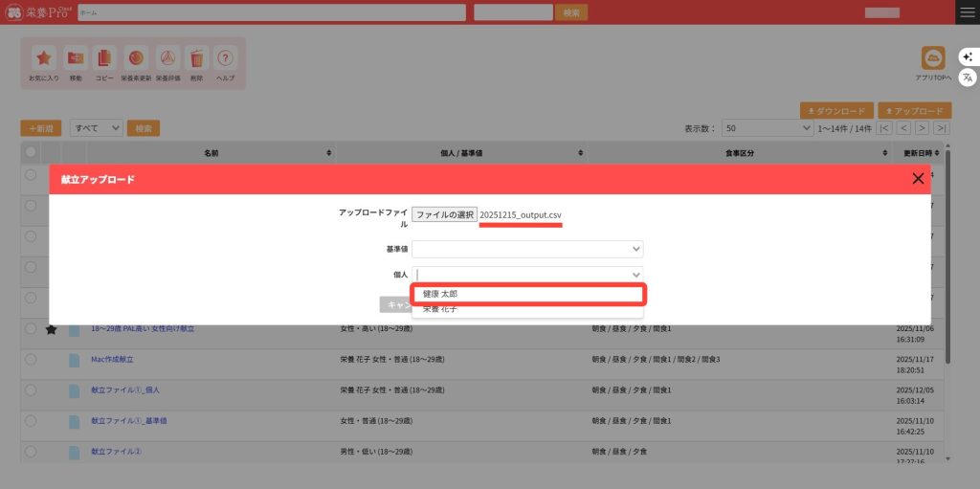The width and height of the screenshot is (980, 489).
Task: Select radio button for 献立ファイル①_個人 row
Action: point(31,389)
